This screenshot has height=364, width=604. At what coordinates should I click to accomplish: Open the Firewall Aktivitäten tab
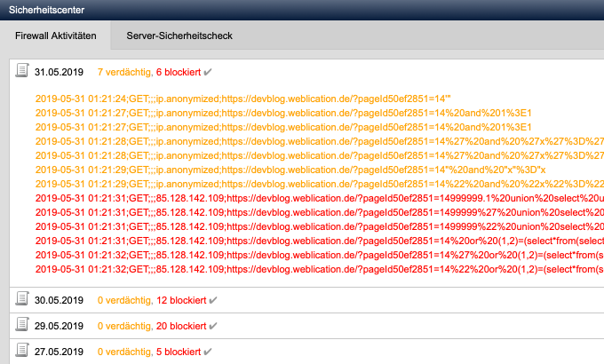click(55, 36)
